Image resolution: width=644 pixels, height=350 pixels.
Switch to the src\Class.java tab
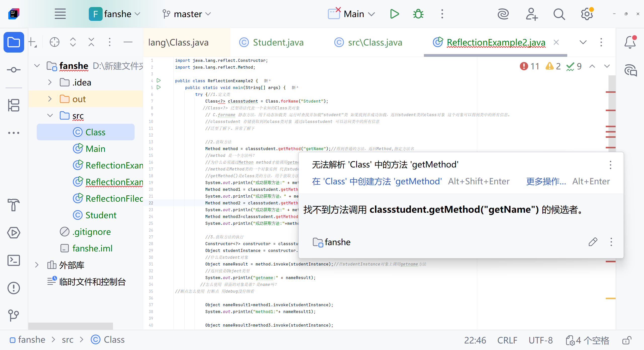click(x=375, y=42)
